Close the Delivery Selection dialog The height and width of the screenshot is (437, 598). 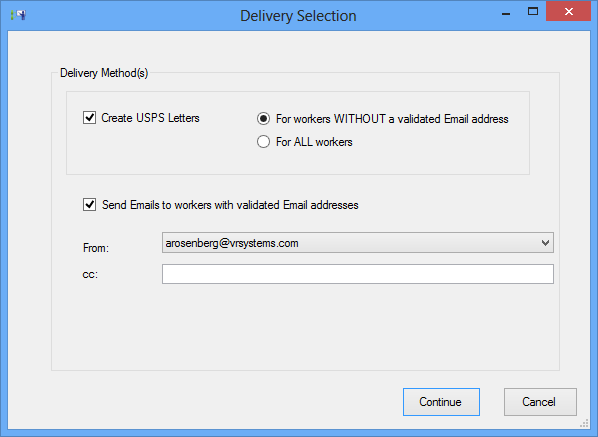click(568, 11)
